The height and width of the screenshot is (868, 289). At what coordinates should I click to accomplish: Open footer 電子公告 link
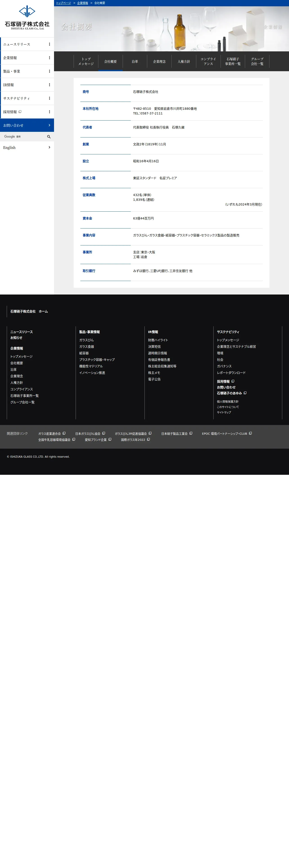coord(154,379)
